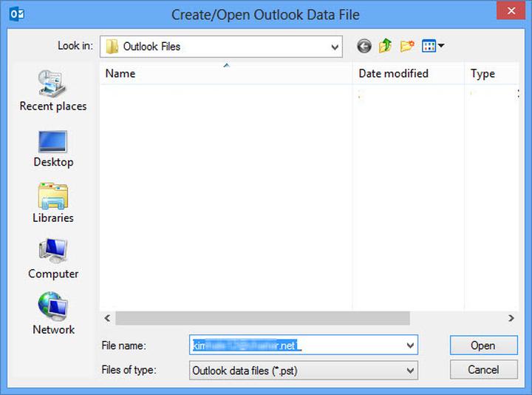Open the Files of type dropdown
Image resolution: width=532 pixels, height=395 pixels.
click(410, 370)
